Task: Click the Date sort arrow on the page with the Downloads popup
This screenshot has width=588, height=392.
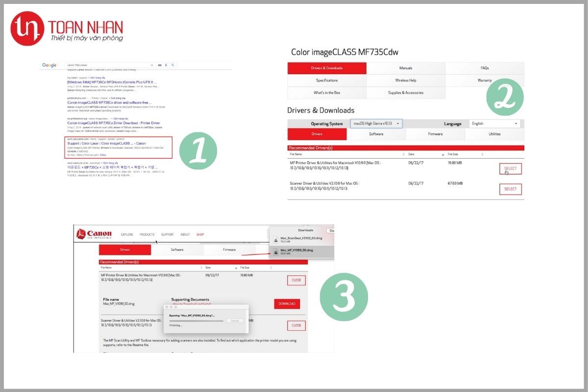Action: [236, 268]
